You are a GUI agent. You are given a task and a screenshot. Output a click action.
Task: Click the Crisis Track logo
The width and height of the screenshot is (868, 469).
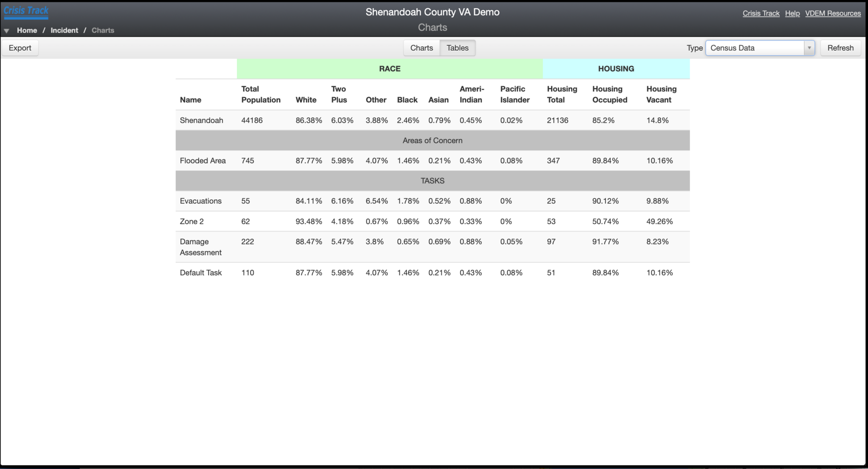tap(26, 11)
